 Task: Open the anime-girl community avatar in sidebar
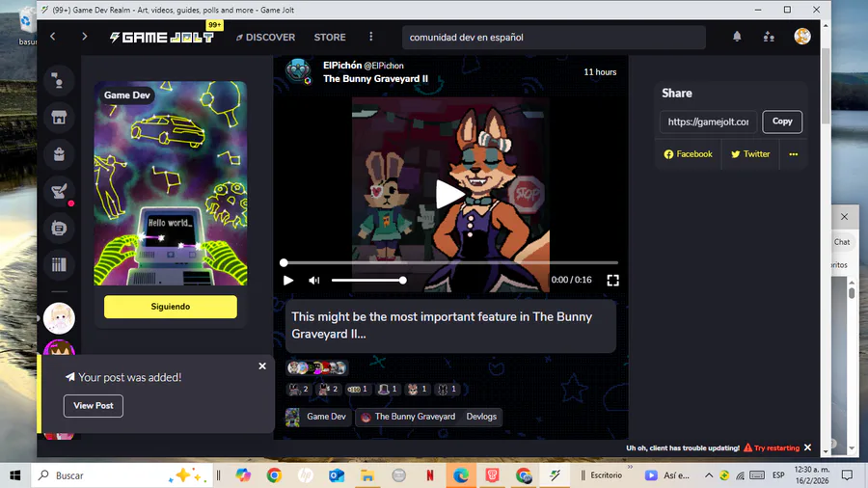point(59,317)
